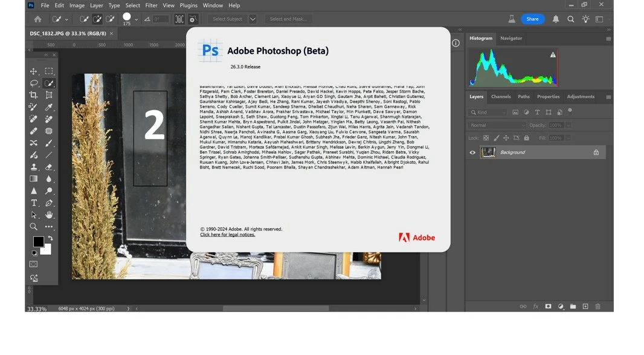Select the Blur droplet tool
Viewport: 644px width, 355px height.
click(x=49, y=179)
